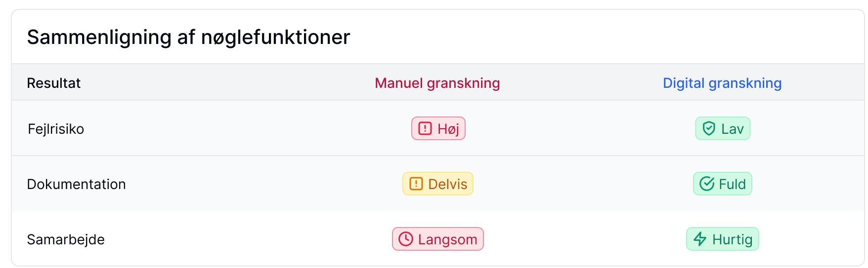Select the green 'Hurtig' badge text
Viewport: 868px width, 268px height.
pyautogui.click(x=732, y=240)
